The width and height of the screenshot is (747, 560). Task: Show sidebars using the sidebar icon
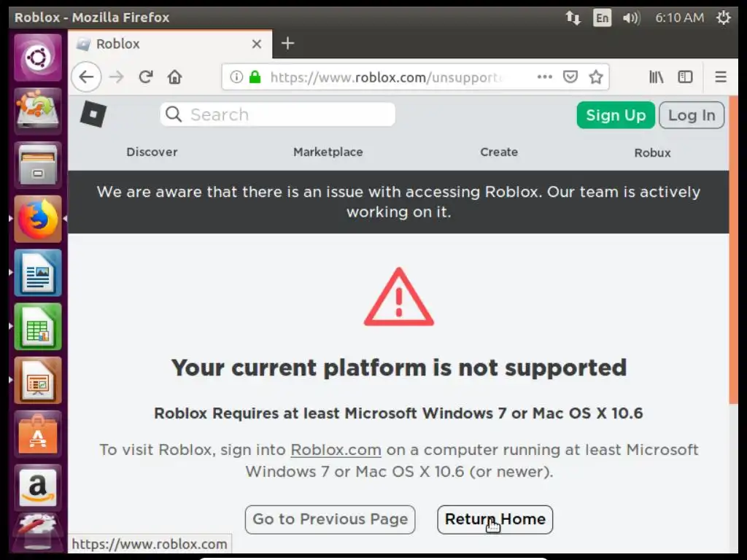coord(685,77)
